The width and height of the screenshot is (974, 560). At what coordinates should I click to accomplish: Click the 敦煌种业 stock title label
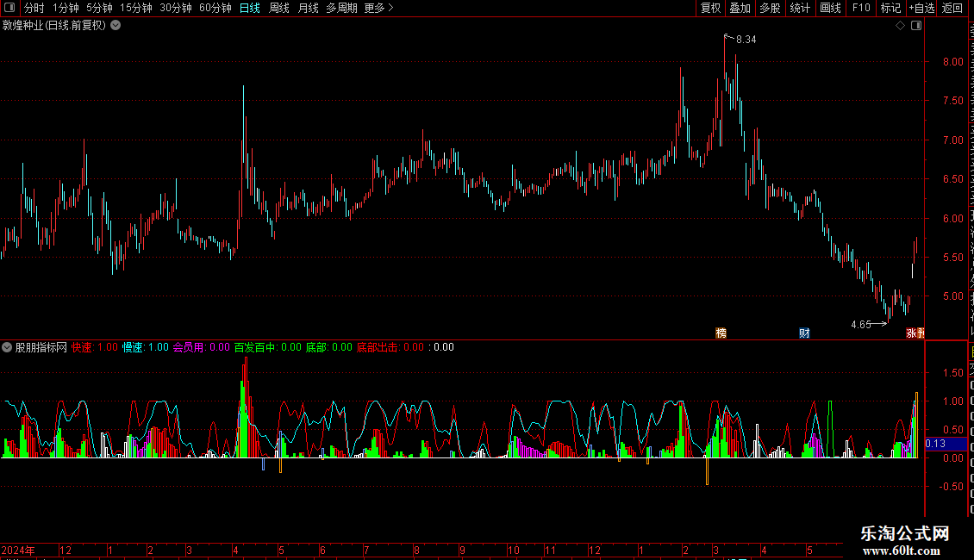pos(54,26)
